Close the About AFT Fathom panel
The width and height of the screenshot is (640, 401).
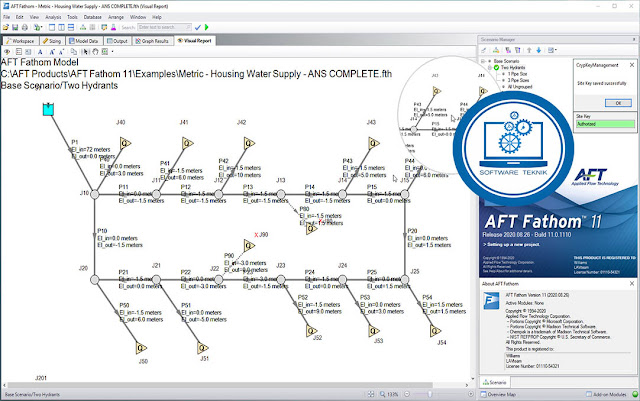(x=632, y=283)
